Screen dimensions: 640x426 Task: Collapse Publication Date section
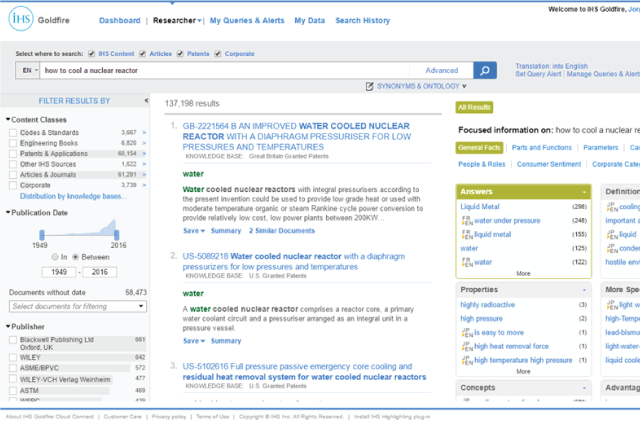point(8,213)
